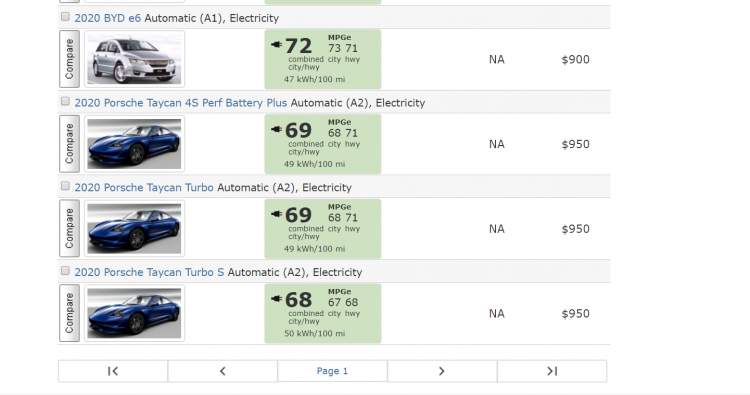750x395 pixels.
Task: Click the silver BYD e6 thumbnail
Action: (134, 59)
